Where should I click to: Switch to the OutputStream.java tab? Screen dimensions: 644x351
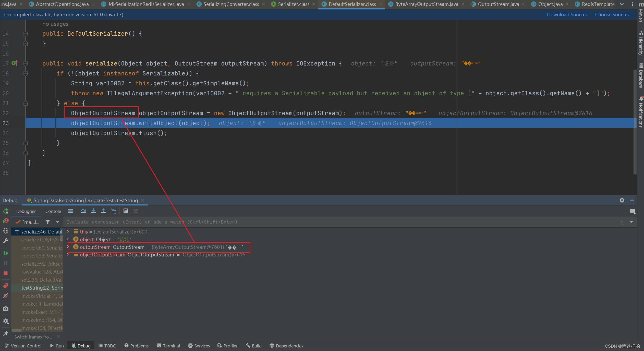pyautogui.click(x=498, y=4)
